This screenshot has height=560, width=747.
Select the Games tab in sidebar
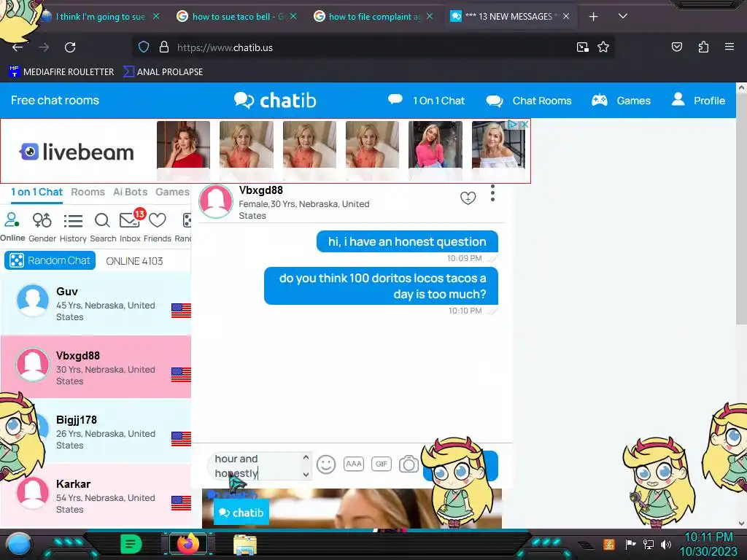pos(172,192)
